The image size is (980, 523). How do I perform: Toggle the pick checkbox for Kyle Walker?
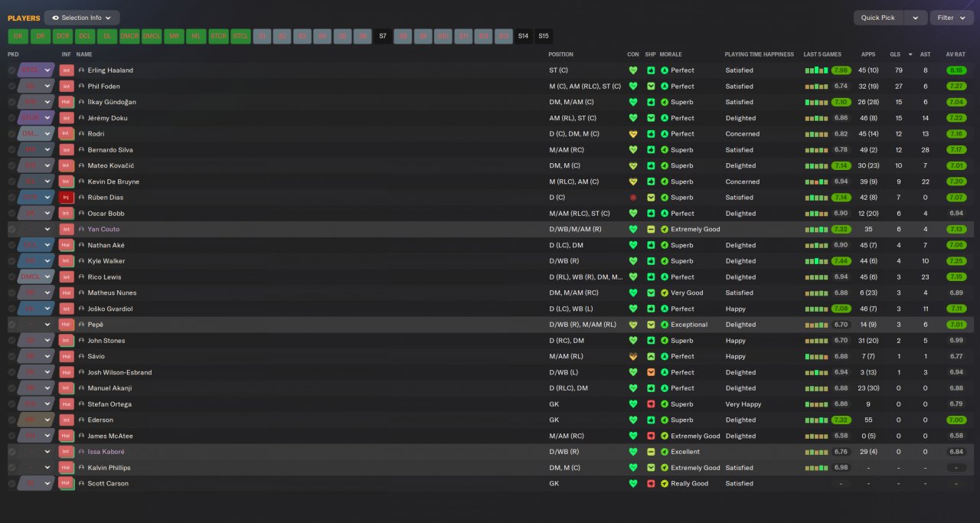(11, 261)
